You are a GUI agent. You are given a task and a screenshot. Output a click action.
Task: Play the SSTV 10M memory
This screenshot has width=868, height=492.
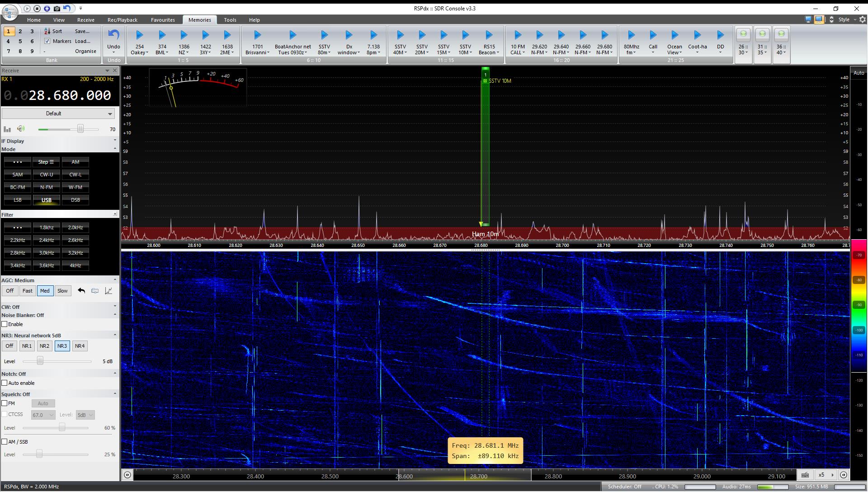[465, 35]
